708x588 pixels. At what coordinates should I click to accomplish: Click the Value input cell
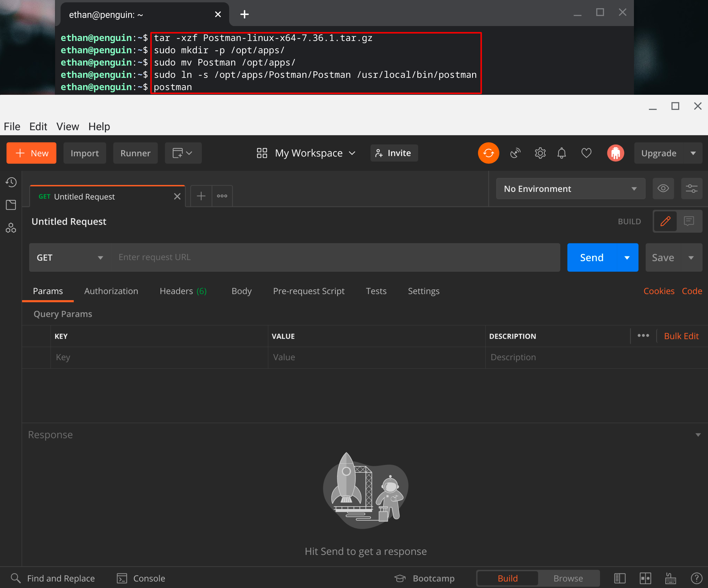377,357
